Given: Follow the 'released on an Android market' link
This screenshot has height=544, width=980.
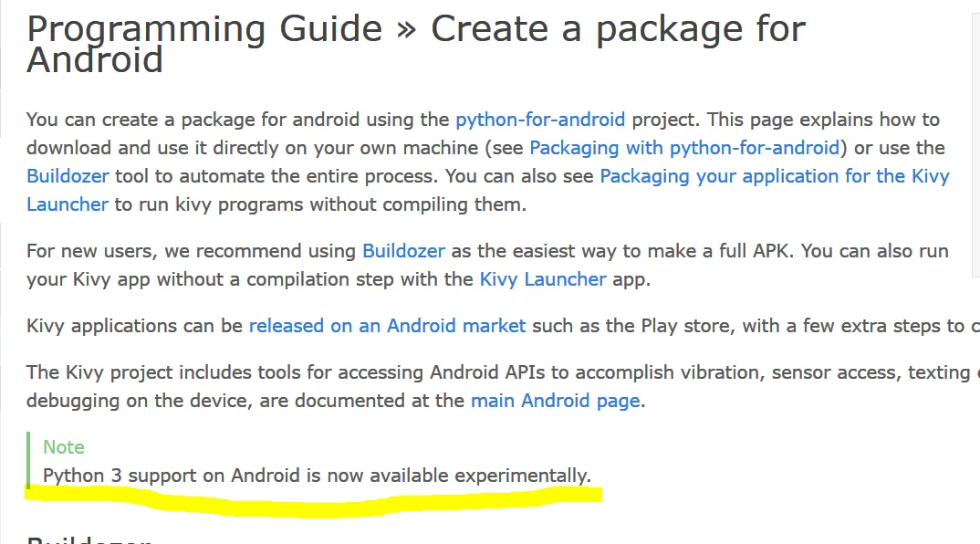Looking at the screenshot, I should pos(387,326).
